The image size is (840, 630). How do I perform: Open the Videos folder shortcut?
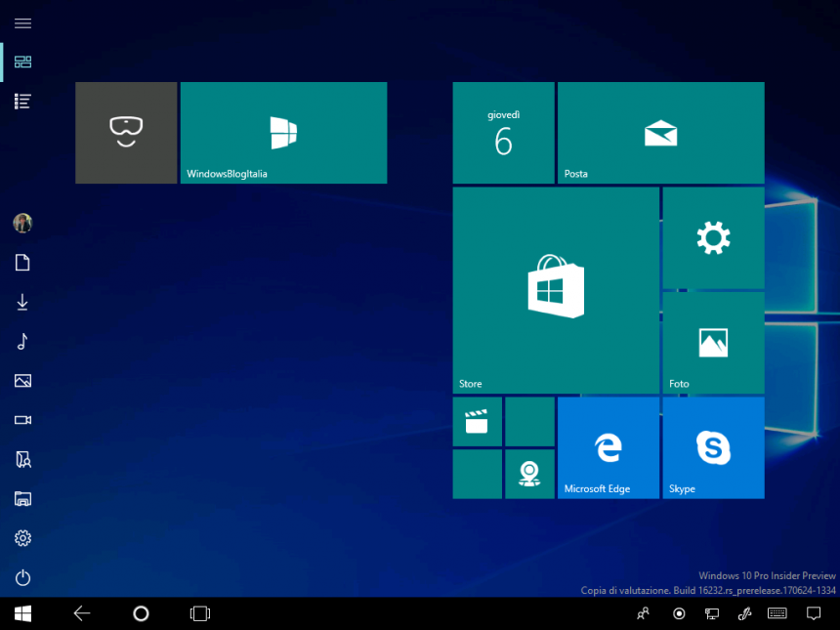coord(22,420)
